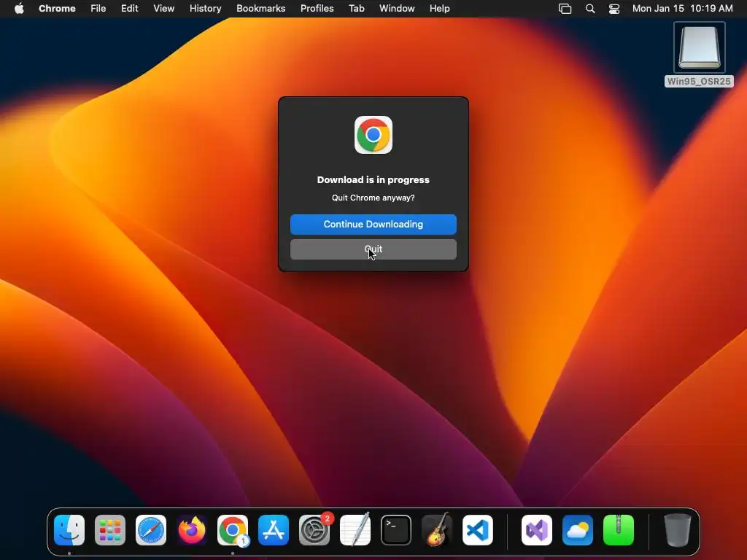This screenshot has width=747, height=560.
Task: Click Chrome icon in the Dock
Action: point(233,530)
